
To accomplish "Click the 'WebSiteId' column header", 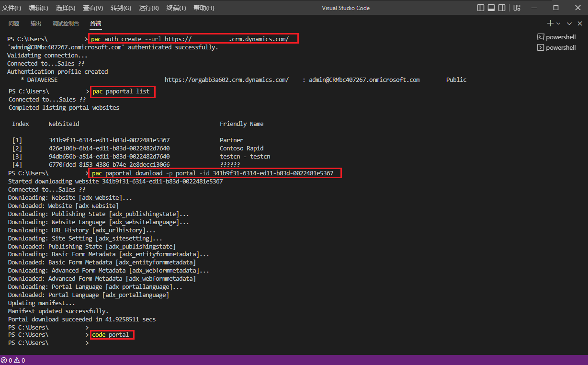I will point(64,124).
